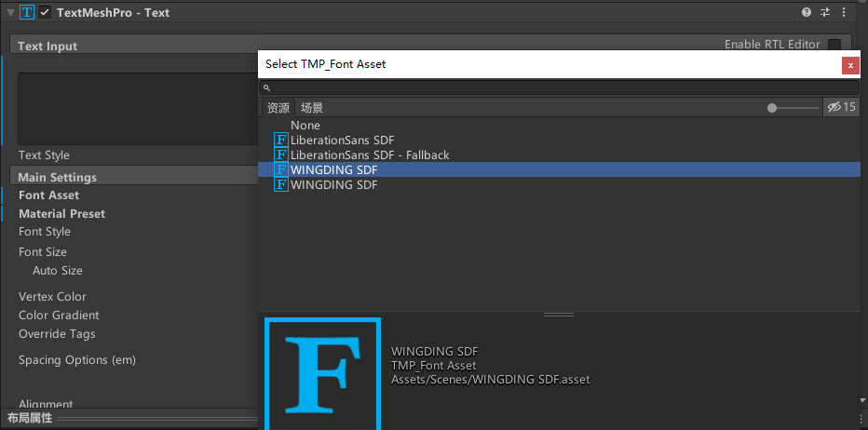Click the Override Tags label
Viewport: 868px width, 430px height.
click(57, 334)
